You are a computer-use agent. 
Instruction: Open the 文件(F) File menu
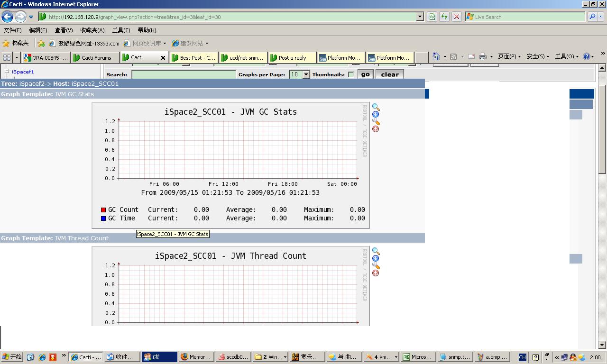coord(12,30)
